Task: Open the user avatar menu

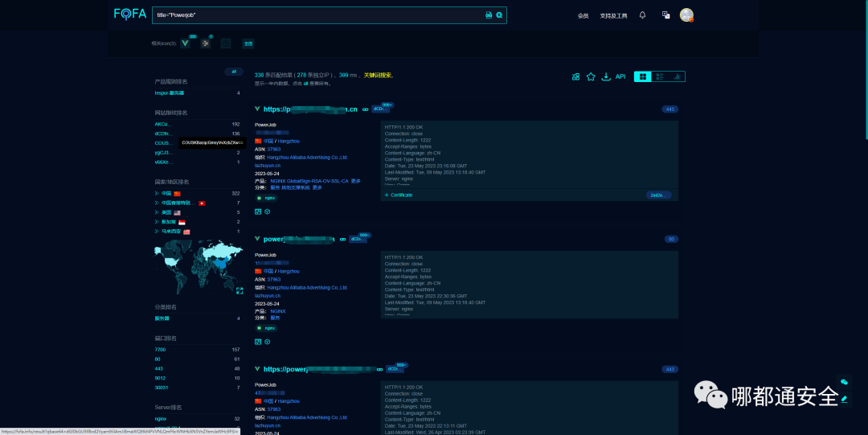Action: tap(686, 15)
